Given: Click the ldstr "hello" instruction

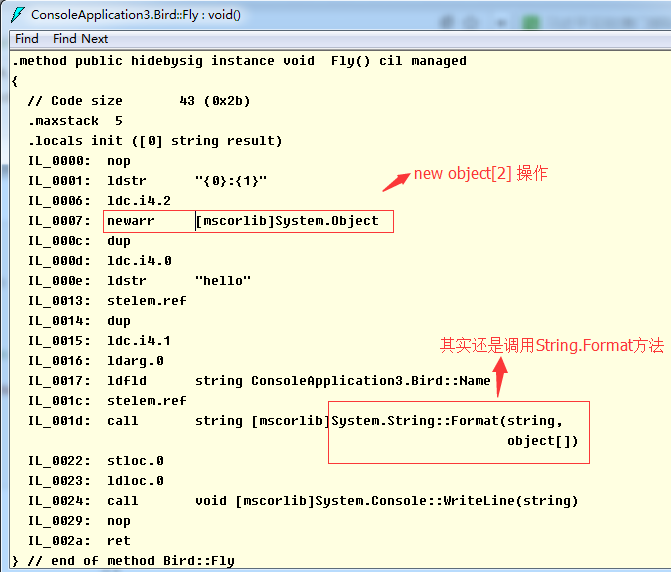Looking at the screenshot, I should click(140, 281).
